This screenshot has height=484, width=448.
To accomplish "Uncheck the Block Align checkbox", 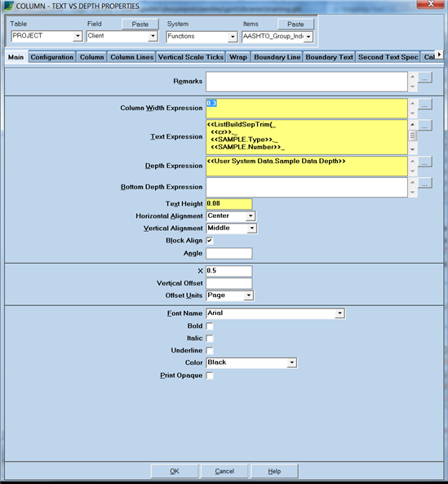I will pos(210,241).
